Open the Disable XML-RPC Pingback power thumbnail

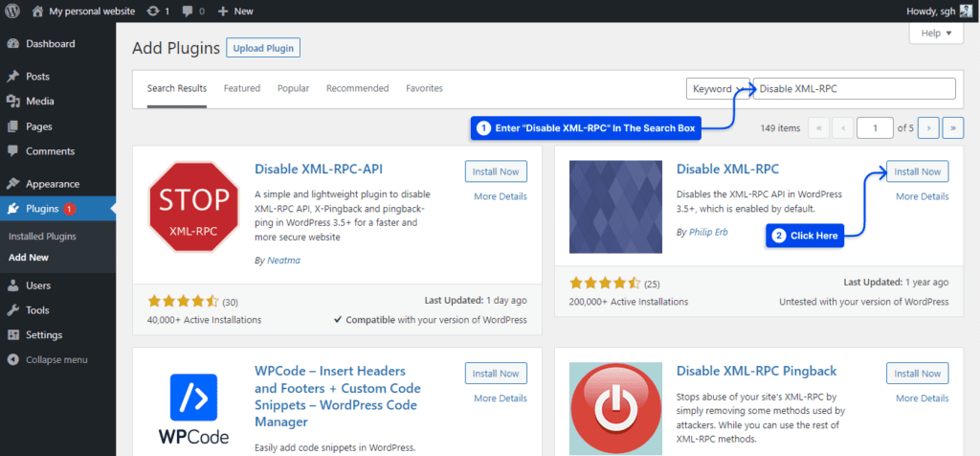[x=615, y=409]
